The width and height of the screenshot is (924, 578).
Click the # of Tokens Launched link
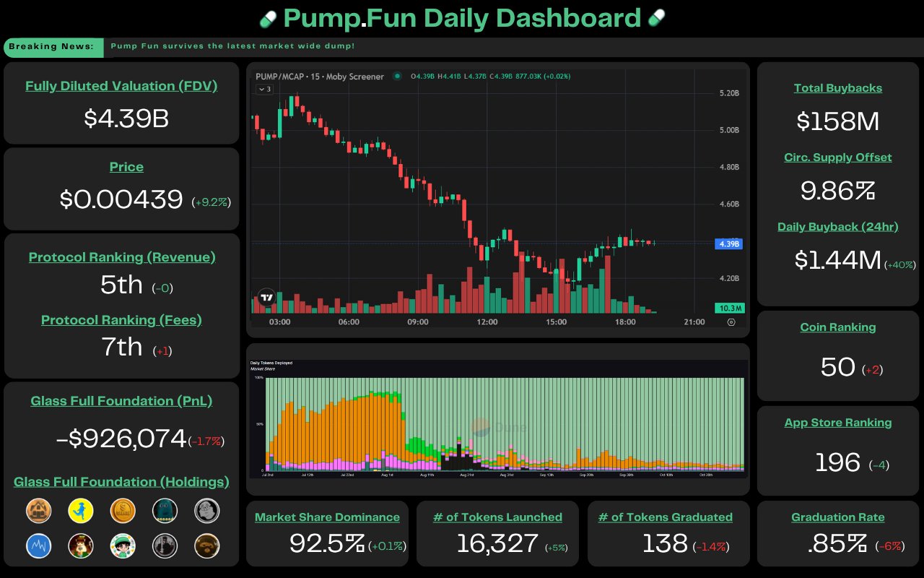click(497, 517)
